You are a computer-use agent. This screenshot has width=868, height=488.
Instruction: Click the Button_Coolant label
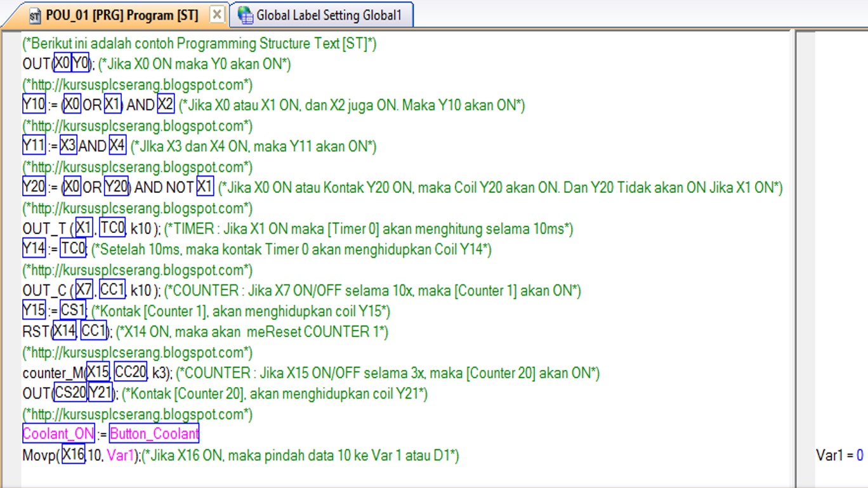pyautogui.click(x=154, y=433)
